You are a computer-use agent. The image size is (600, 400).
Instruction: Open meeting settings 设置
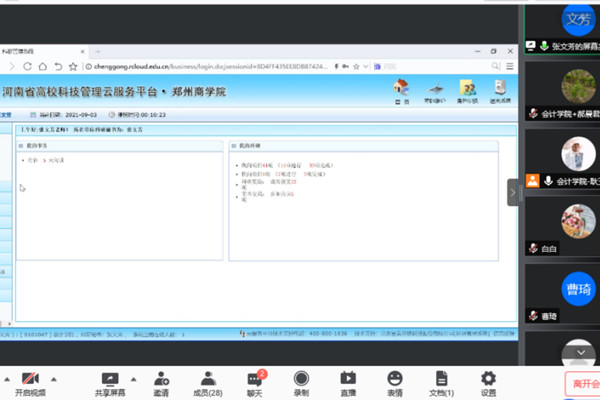tap(488, 384)
